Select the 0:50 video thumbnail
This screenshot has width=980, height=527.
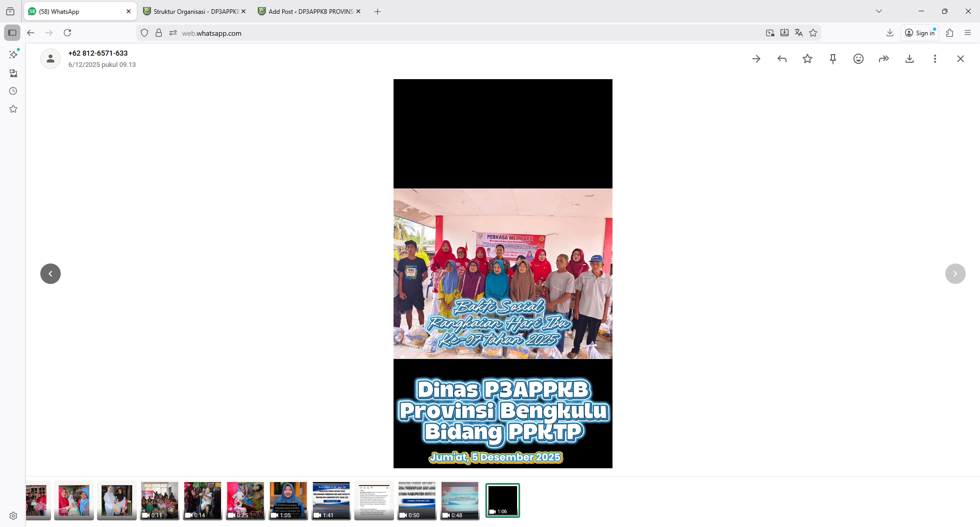(x=417, y=500)
